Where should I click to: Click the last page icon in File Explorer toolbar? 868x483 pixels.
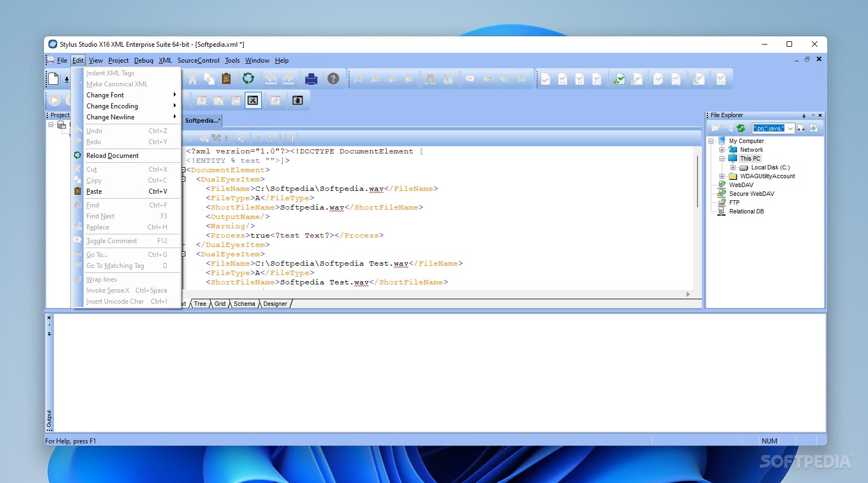tap(814, 128)
